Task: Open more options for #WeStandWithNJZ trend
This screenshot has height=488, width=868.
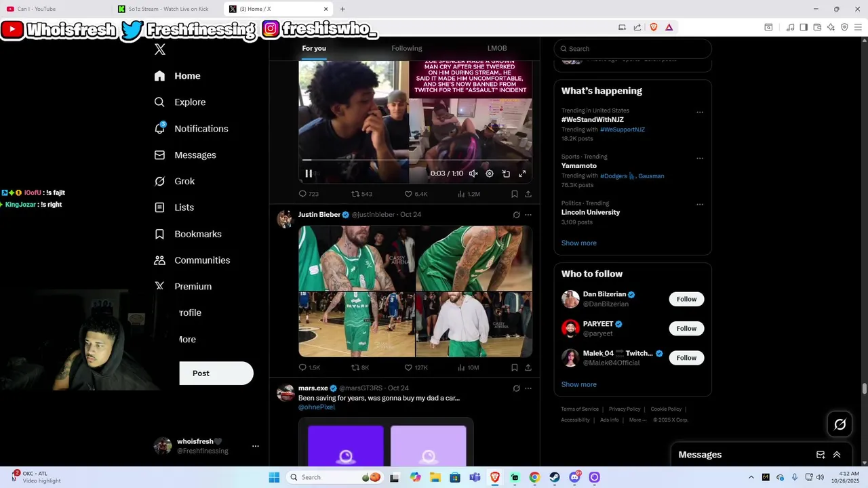Action: (x=700, y=112)
